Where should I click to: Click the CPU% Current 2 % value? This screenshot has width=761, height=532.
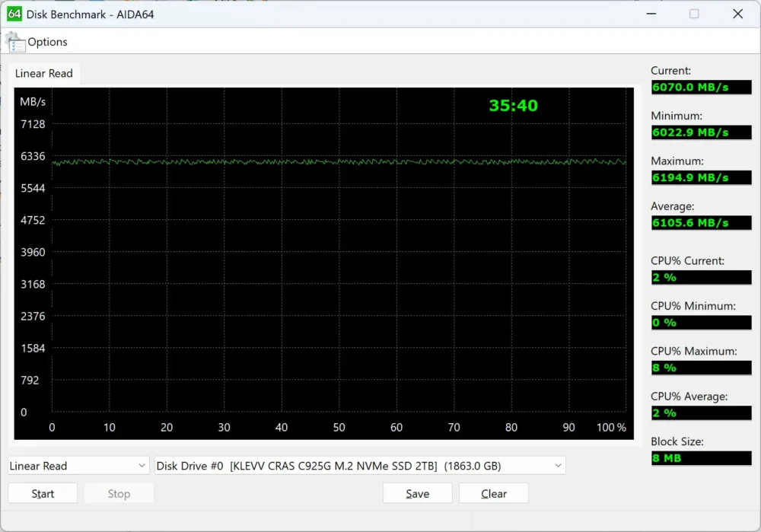pos(701,277)
